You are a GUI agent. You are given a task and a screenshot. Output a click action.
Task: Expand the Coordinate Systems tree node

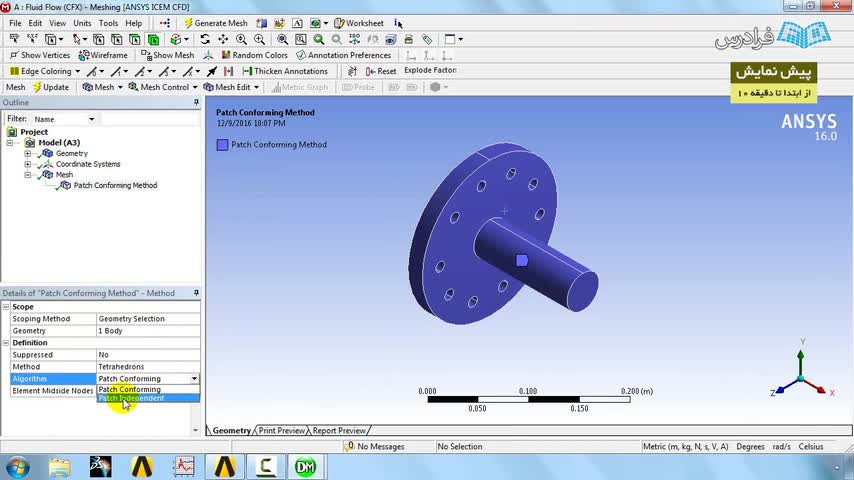coord(27,164)
